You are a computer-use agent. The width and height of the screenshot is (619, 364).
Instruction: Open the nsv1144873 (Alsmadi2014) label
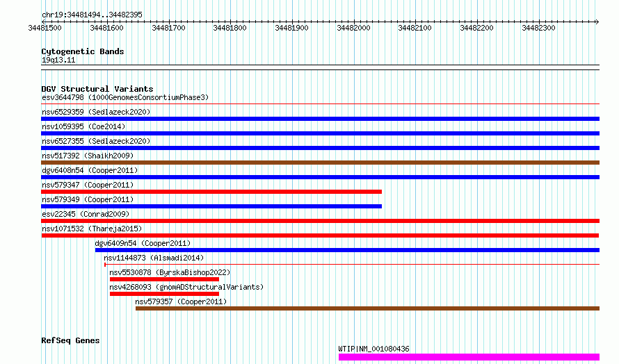pyautogui.click(x=154, y=258)
